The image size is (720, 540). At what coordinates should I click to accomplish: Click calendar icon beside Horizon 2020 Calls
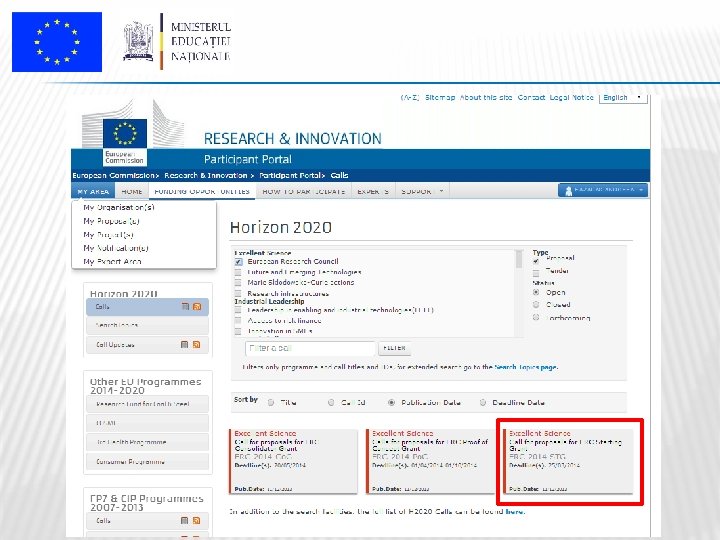coord(185,306)
